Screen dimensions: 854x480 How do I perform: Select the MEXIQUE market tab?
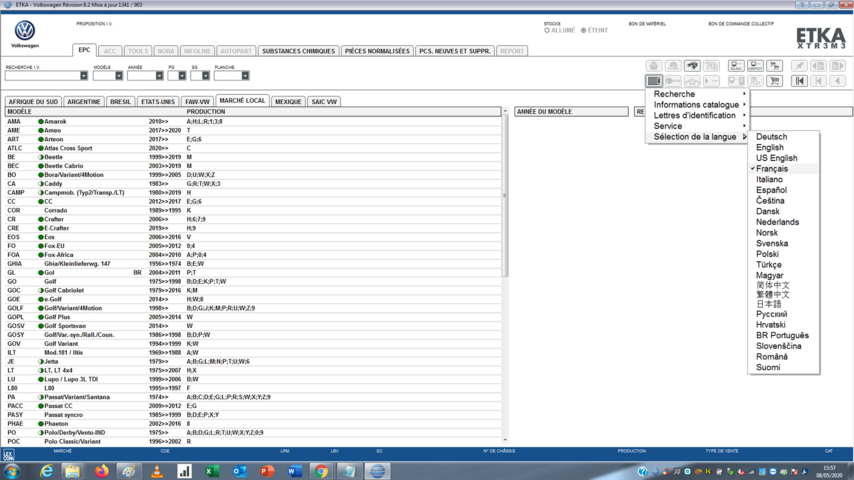[288, 102]
